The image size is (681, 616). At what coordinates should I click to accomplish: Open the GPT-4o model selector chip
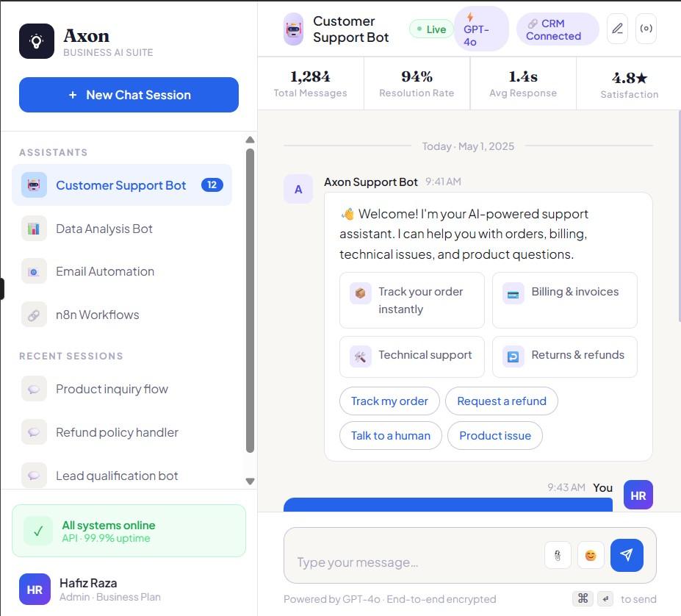click(x=481, y=29)
